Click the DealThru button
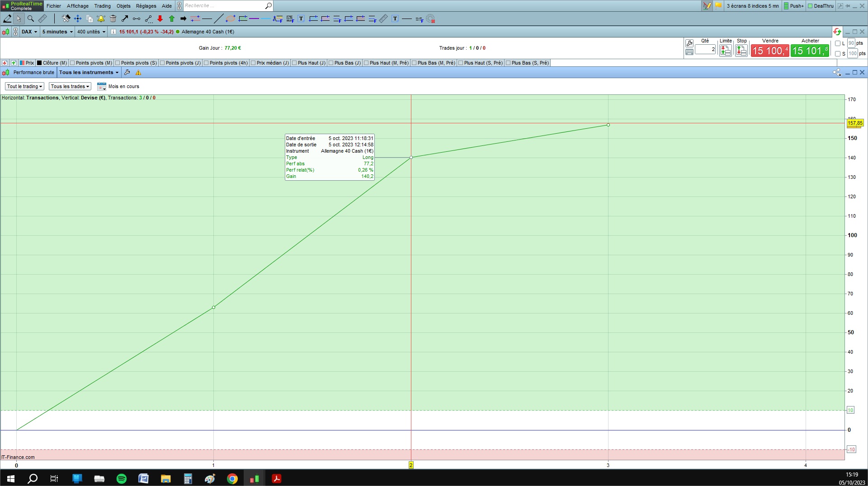The image size is (868, 486). pyautogui.click(x=821, y=6)
